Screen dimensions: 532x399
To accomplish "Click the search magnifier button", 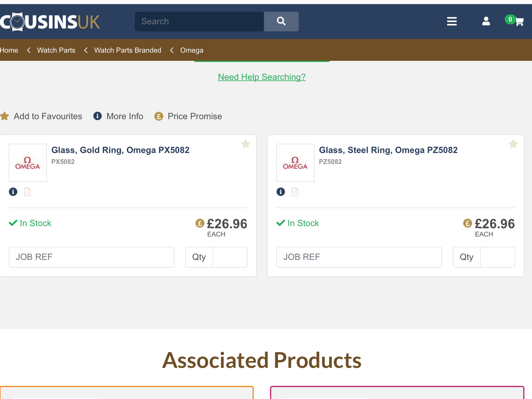I will [x=281, y=21].
